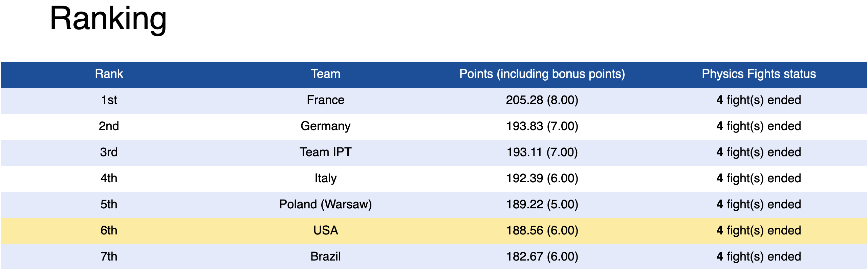This screenshot has height=269, width=868.
Task: Click the Ranking page heading
Action: click(108, 19)
